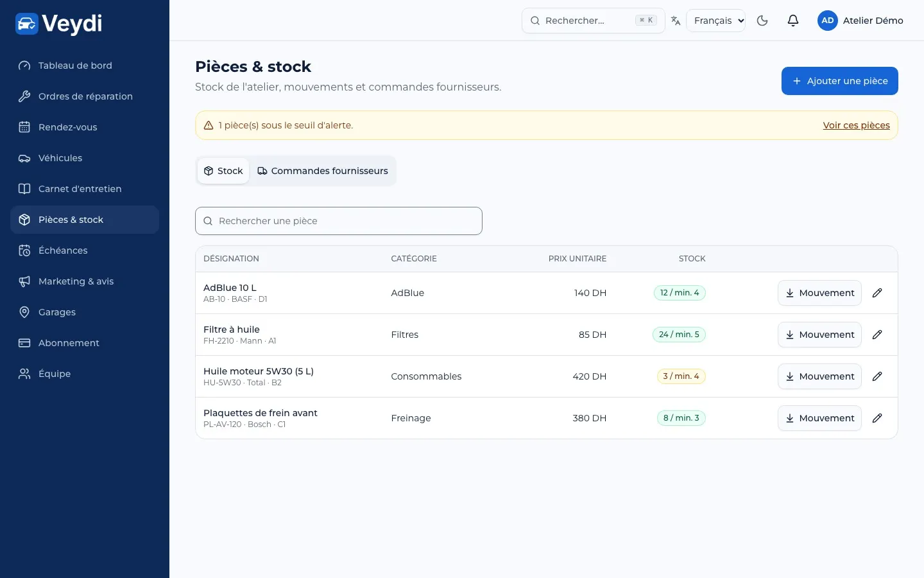Open the Abonnement page

85,343
